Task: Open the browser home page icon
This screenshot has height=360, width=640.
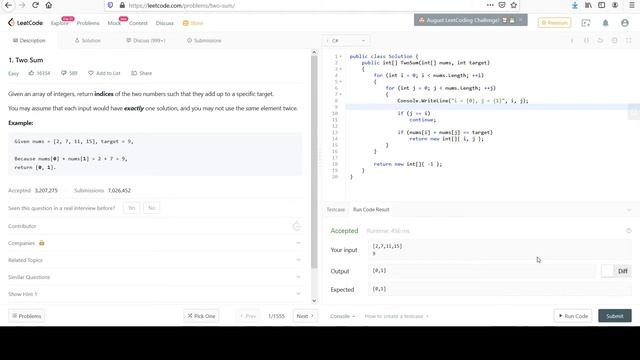Action: 49,5
